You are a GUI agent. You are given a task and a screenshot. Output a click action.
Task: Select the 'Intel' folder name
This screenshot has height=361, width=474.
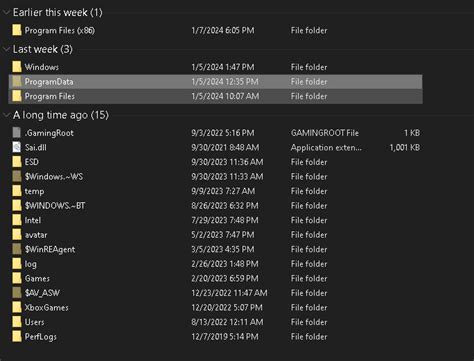[x=33, y=220]
